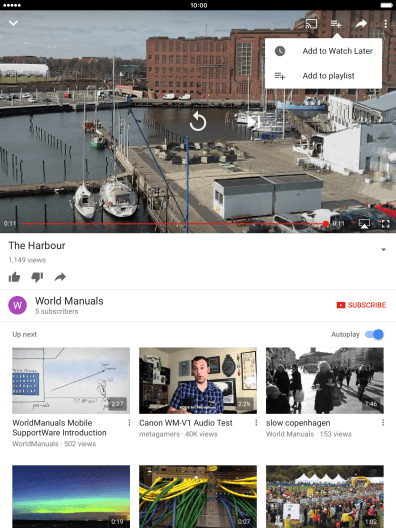Tap the AirPlay icon in player controls
396x528 pixels.
pyautogui.click(x=364, y=223)
